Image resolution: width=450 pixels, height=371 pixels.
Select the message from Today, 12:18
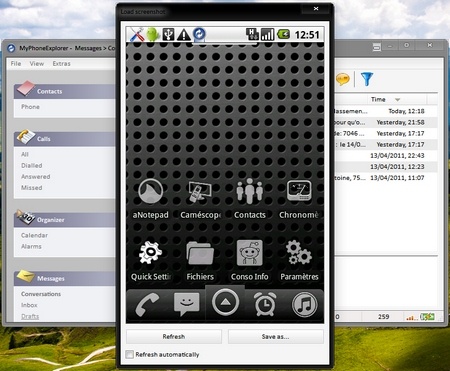(x=386, y=111)
